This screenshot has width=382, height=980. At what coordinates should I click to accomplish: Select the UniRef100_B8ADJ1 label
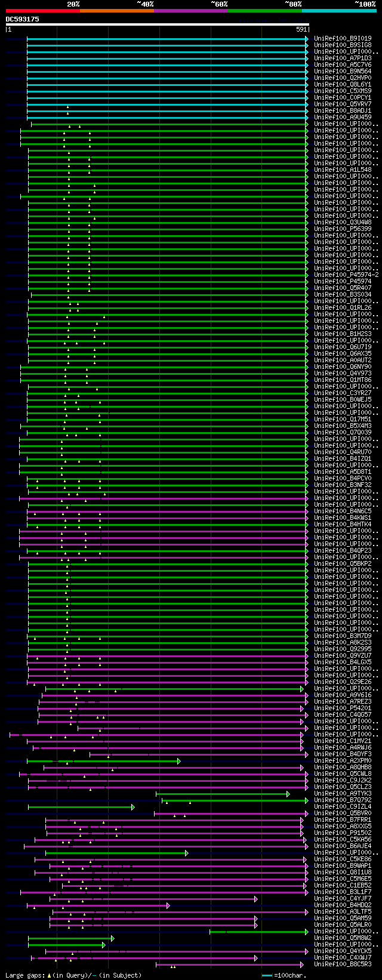point(343,110)
